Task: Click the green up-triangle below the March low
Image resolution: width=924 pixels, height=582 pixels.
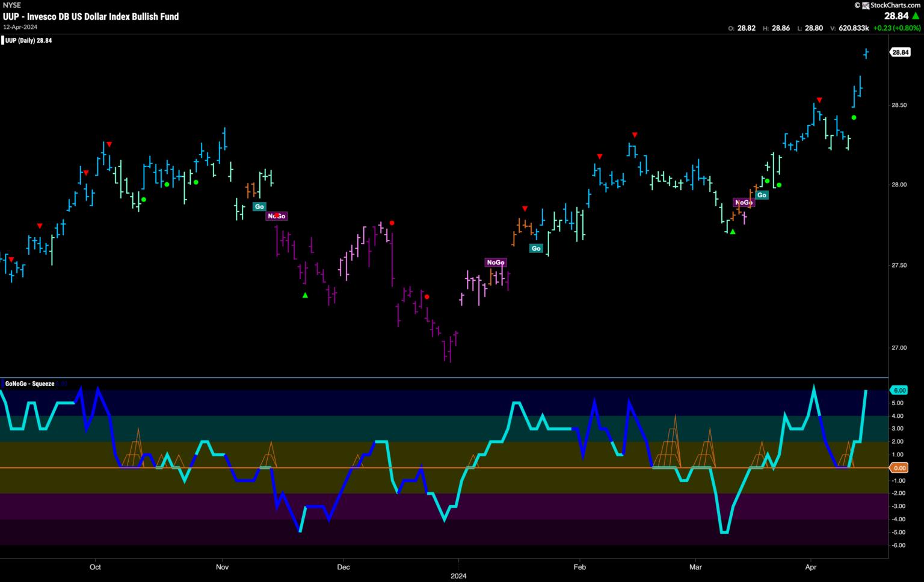Action: tap(733, 231)
